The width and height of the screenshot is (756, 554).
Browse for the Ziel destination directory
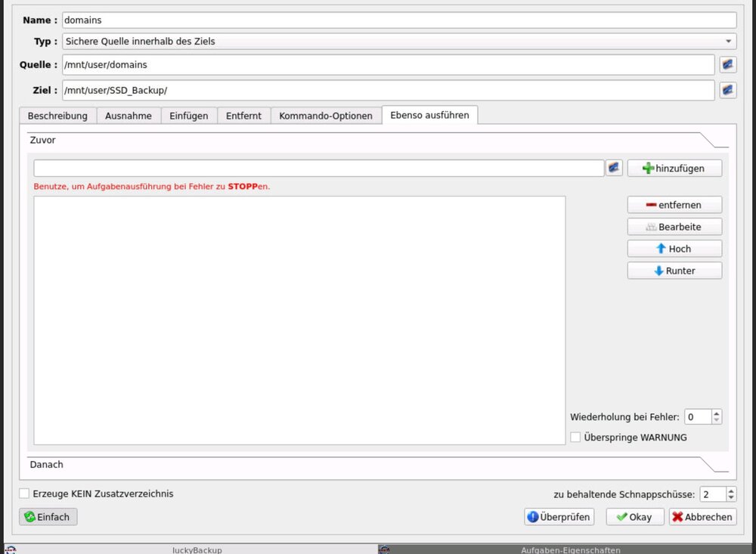coord(727,90)
